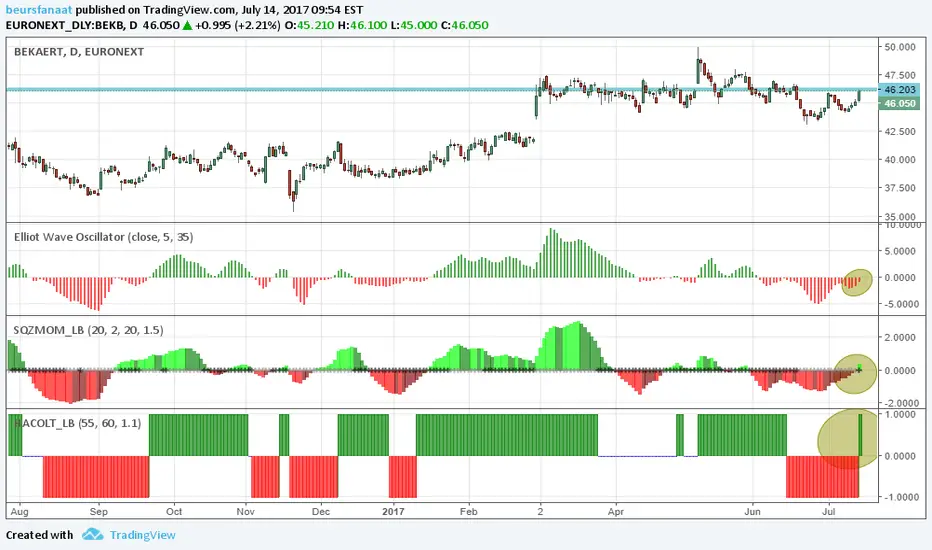Click the 2.0000 SQZMOM axis value
932x550 pixels.
click(900, 338)
